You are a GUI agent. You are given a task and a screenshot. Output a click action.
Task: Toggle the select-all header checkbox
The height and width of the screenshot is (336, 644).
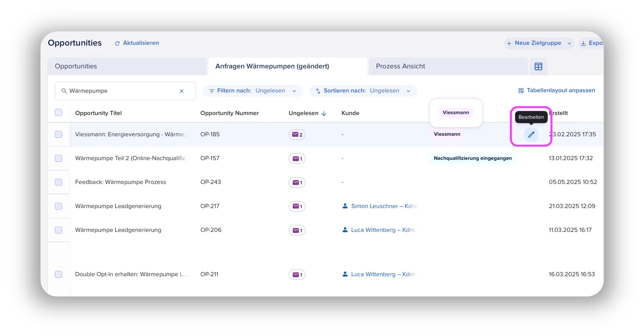coord(58,113)
